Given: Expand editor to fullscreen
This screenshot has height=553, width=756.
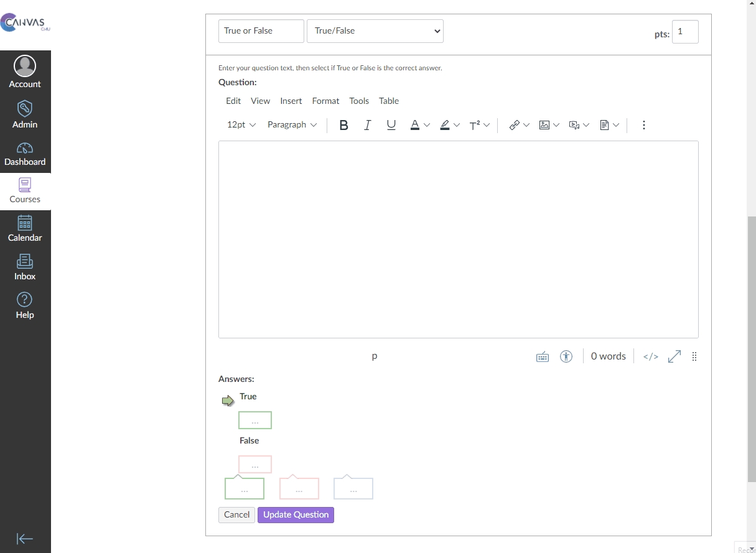Looking at the screenshot, I should click(674, 356).
